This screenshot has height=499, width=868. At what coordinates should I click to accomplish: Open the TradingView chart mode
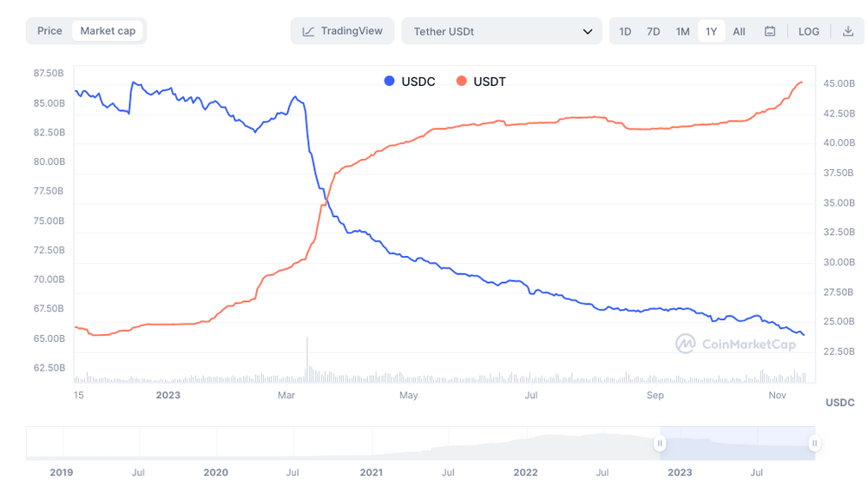point(343,31)
